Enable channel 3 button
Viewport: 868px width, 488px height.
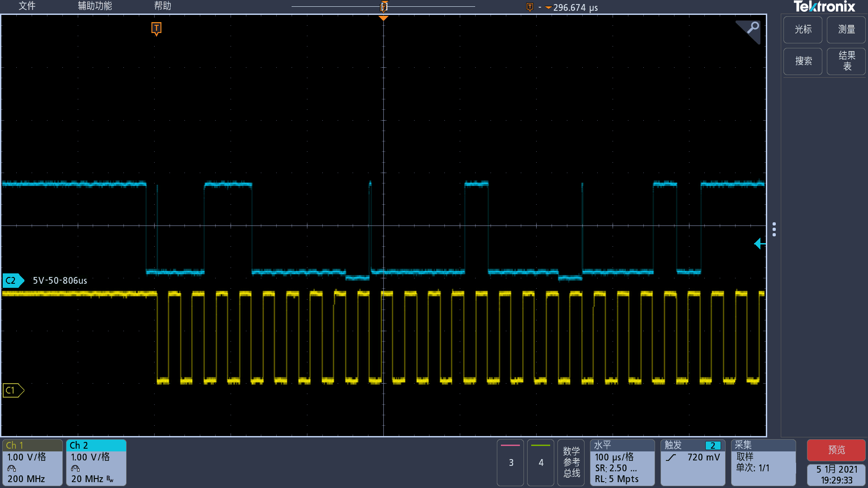tap(510, 463)
